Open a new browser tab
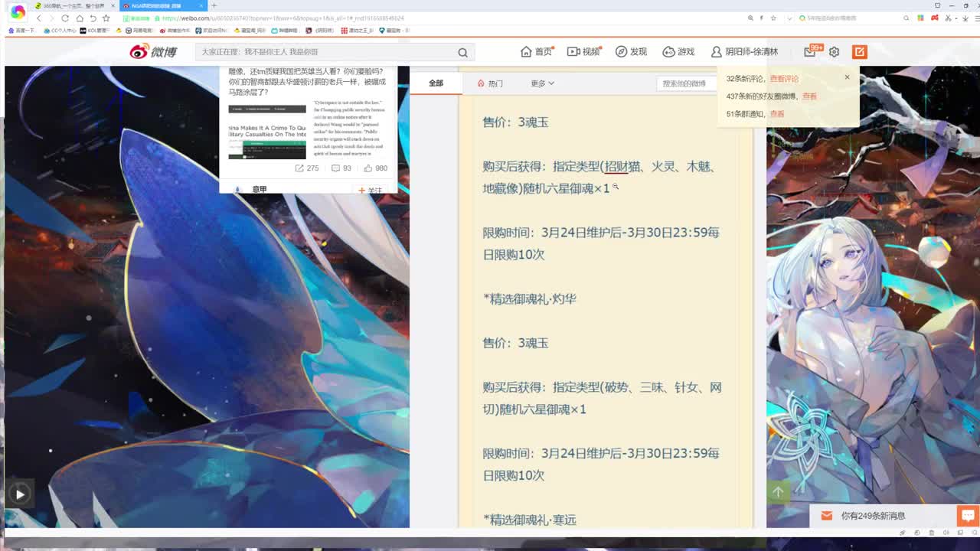Viewport: 980px width, 551px height. tap(214, 5)
